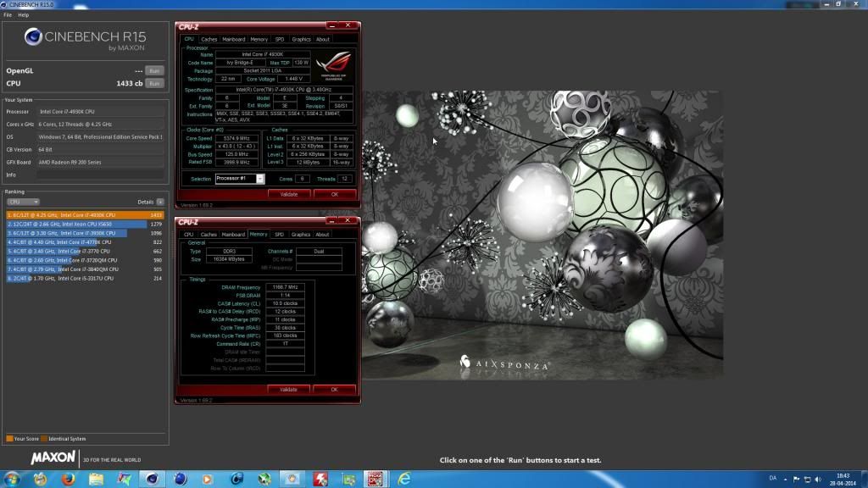Open the Windows Explorer folder taskbar icon

(97, 479)
